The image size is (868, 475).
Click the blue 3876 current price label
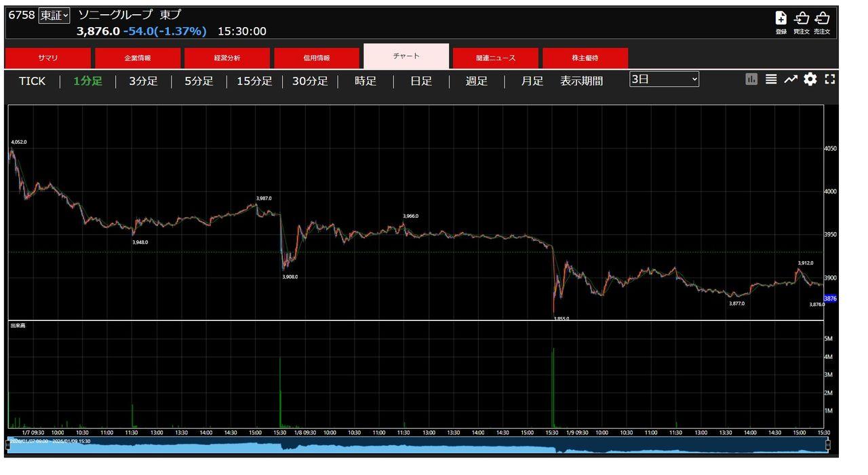[x=830, y=299]
